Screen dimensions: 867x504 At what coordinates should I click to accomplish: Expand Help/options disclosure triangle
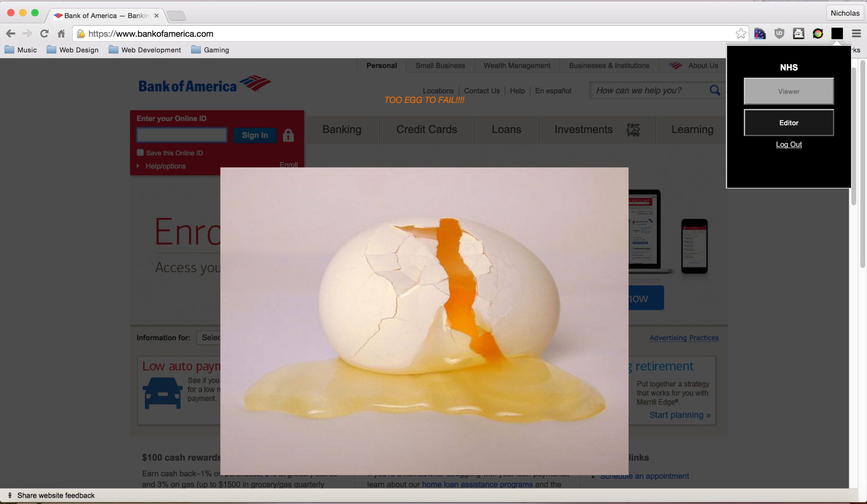click(138, 166)
